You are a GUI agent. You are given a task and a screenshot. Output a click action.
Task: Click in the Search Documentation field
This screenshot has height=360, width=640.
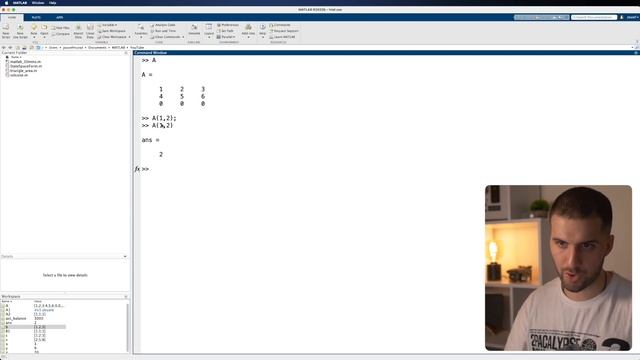[x=594, y=17]
